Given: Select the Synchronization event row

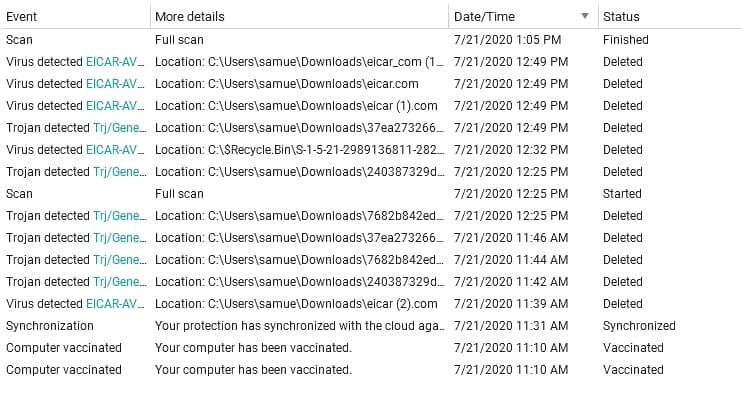Looking at the screenshot, I should pos(370,326).
